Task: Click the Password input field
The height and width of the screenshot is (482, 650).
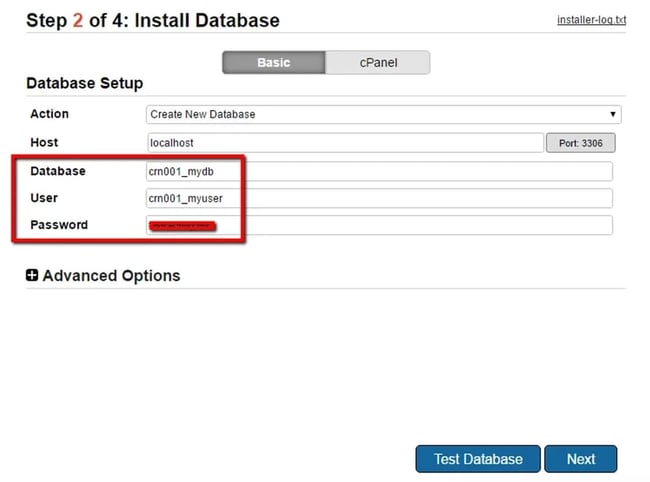Action: point(379,225)
